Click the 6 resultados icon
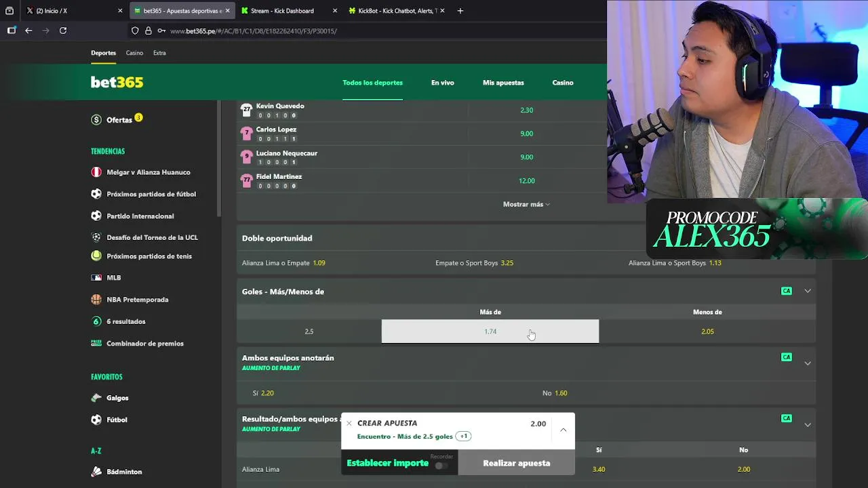This screenshot has height=488, width=868. pyautogui.click(x=96, y=321)
